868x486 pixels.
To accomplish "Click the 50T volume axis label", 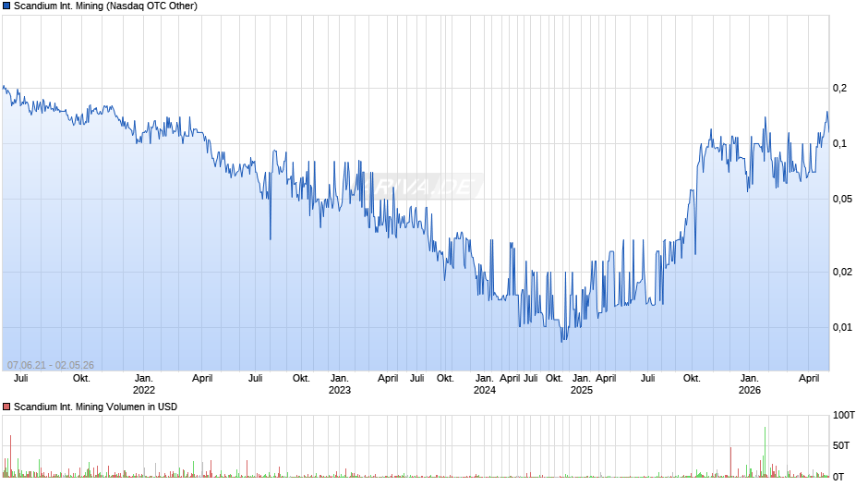I will coord(841,445).
